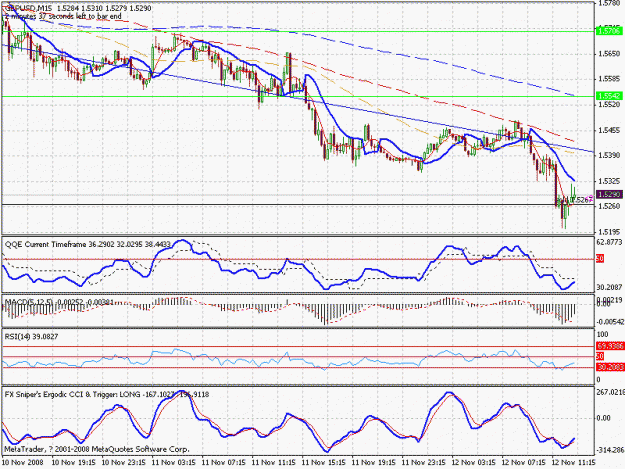Click the '11 Nov 19:15' time axis label
625x469 pixels.
tap(374, 463)
